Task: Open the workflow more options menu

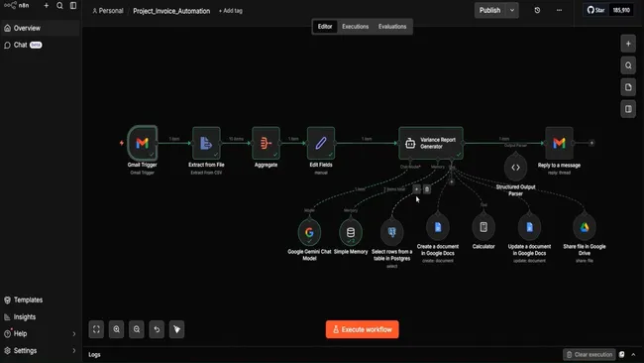Action: (559, 10)
